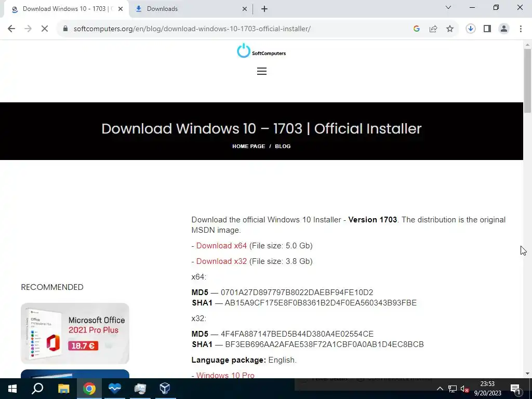Image resolution: width=532 pixels, height=399 pixels.
Task: Stop loading the page with the X button
Action: 45,29
